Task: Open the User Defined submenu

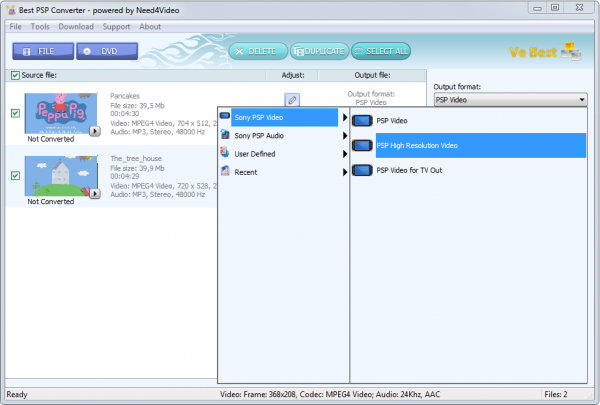Action: click(x=284, y=154)
